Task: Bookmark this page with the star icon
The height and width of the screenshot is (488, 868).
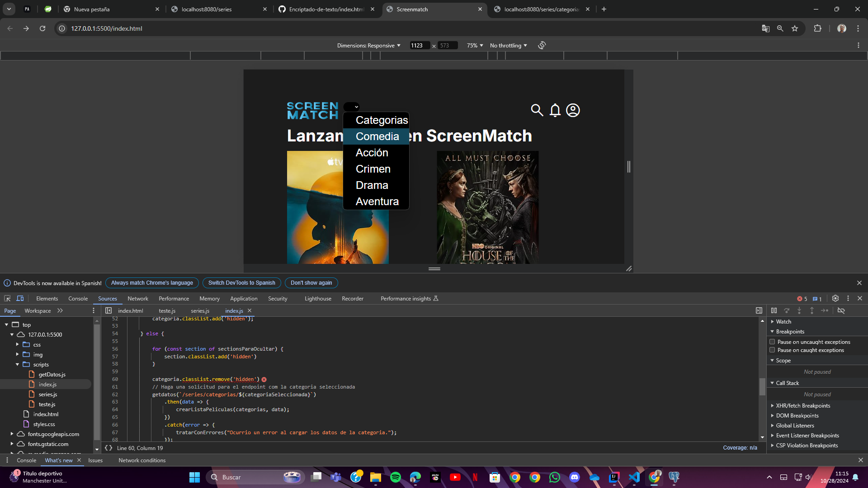Action: click(795, 28)
